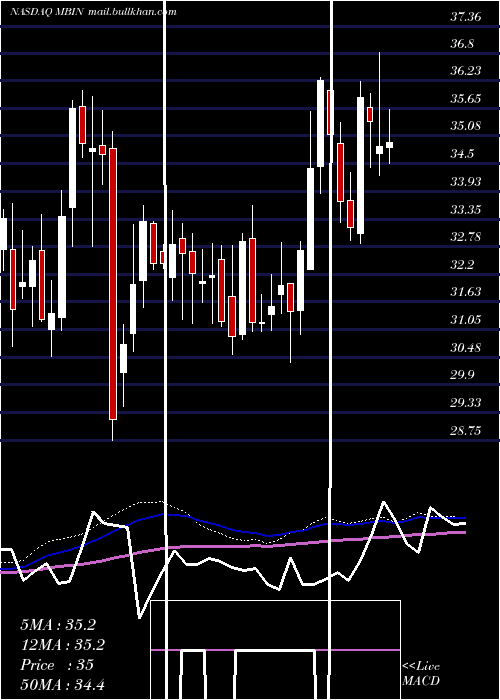The height and width of the screenshot is (700, 500).
Task: Select the 33.35 price axis label
Action: pyautogui.click(x=466, y=209)
